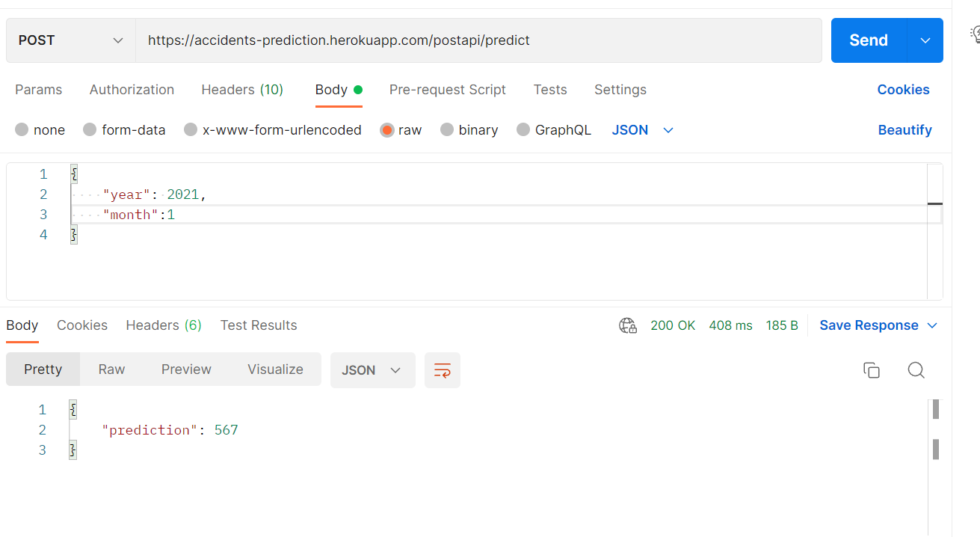Click the Cookies link on right
The image size is (980, 537).
[x=903, y=90]
